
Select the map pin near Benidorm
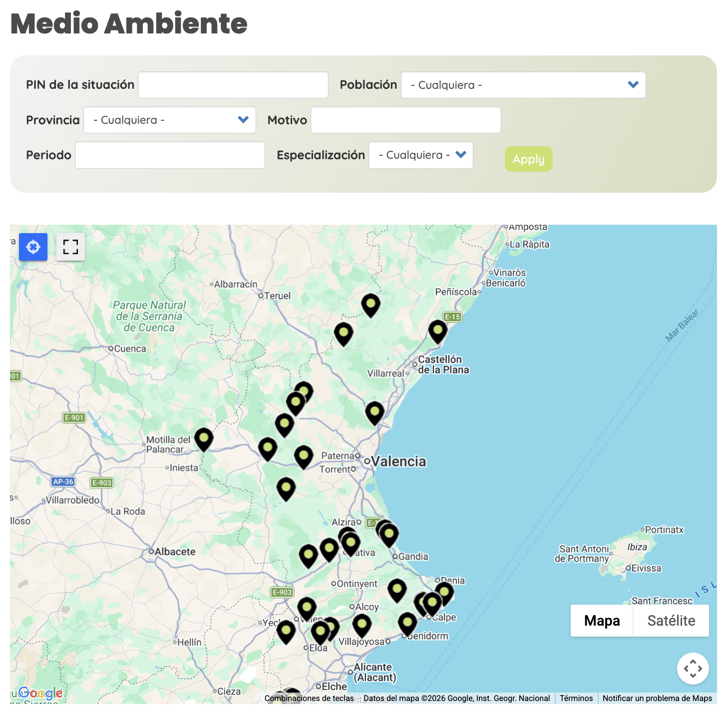pos(407,622)
